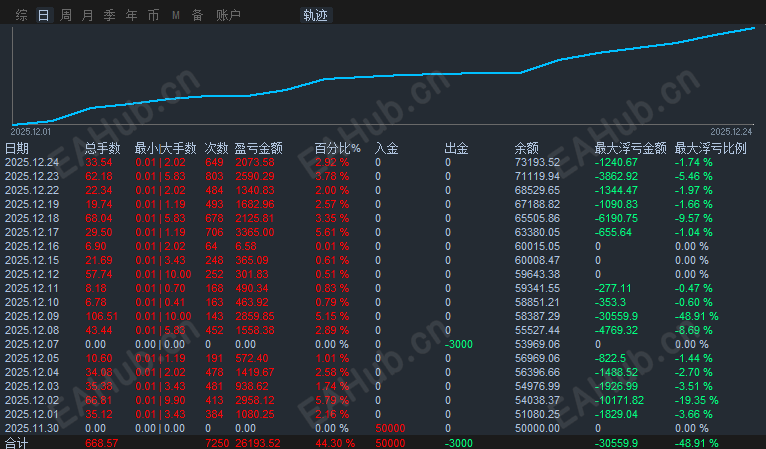Screen dimensions: 766x449
Task: Click the 总手数 column header
Action: tap(103, 148)
